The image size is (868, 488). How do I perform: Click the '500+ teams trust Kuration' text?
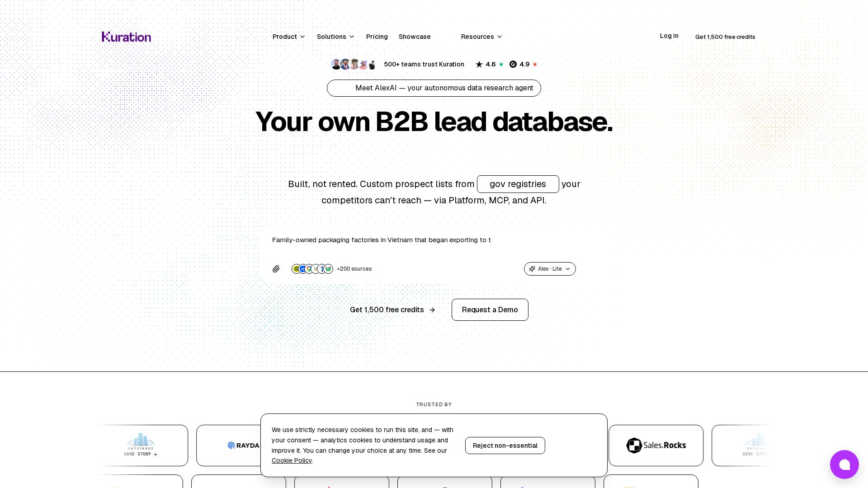point(424,64)
